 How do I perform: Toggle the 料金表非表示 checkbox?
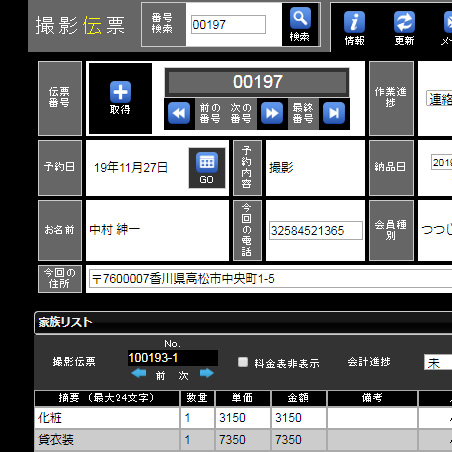[x=243, y=362]
